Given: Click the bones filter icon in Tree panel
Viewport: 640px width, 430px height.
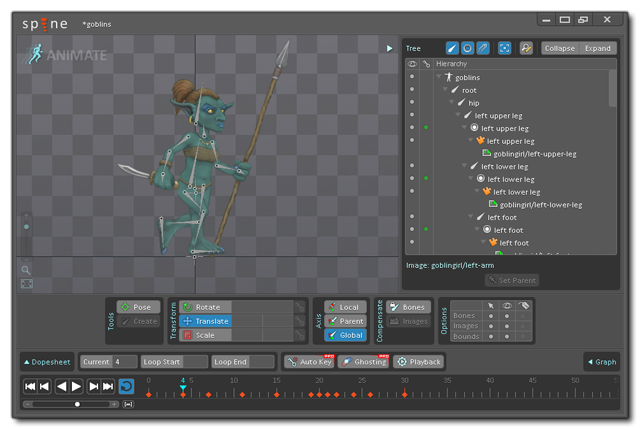Looking at the screenshot, I should [452, 48].
